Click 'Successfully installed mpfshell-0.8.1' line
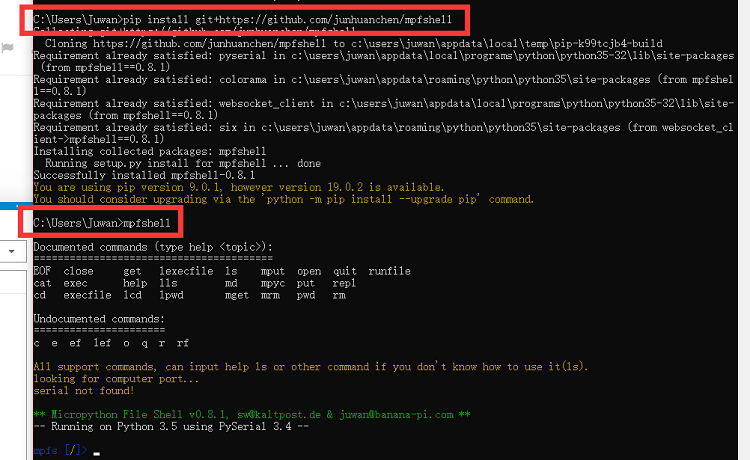Screen dimensions: 750x460 (x=144, y=175)
